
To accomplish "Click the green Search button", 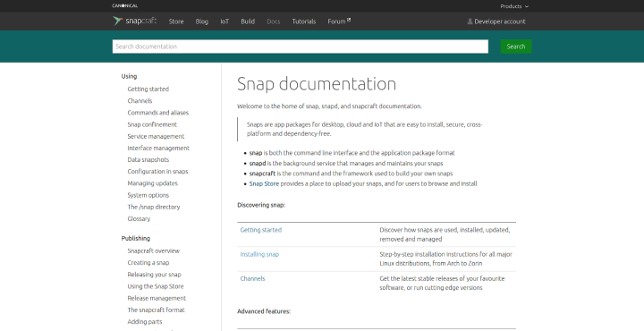I will click(x=516, y=47).
